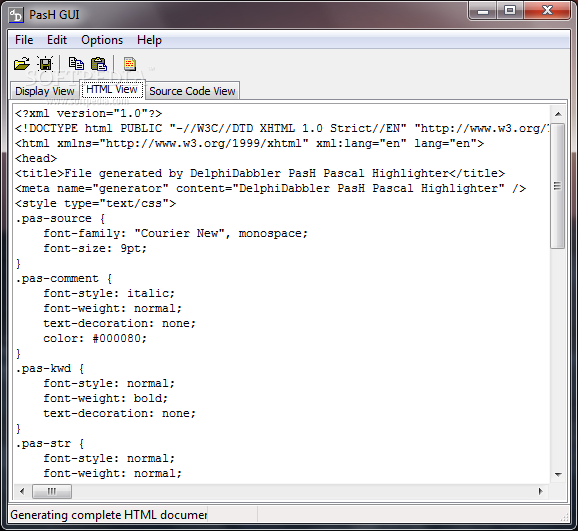
Task: Click the PasH GUI title bar app icon
Action: [x=16, y=15]
